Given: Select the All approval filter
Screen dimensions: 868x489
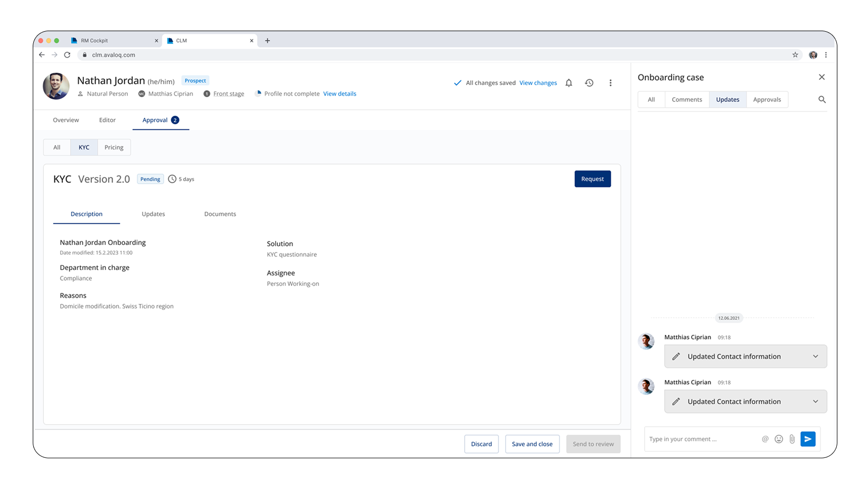Looking at the screenshot, I should pos(57,147).
